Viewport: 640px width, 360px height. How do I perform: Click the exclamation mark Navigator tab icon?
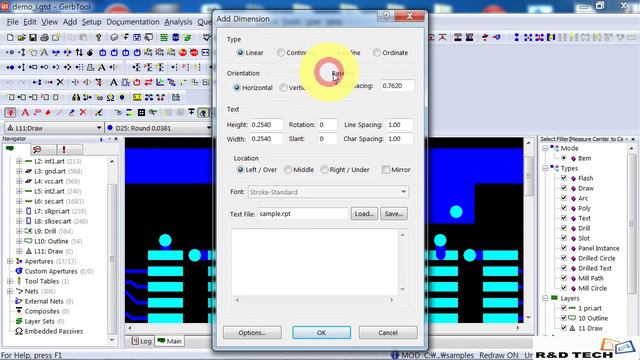click(x=64, y=149)
